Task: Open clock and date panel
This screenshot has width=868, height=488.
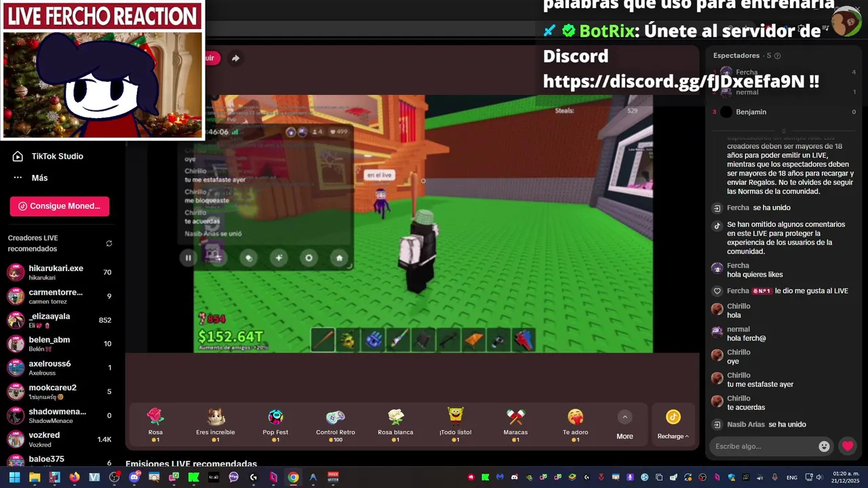Action: 846,477
